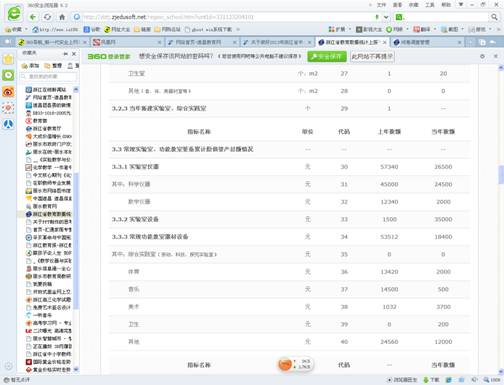The image size is (504, 385).
Task: Click the value 57340 in the table
Action: tap(389, 167)
